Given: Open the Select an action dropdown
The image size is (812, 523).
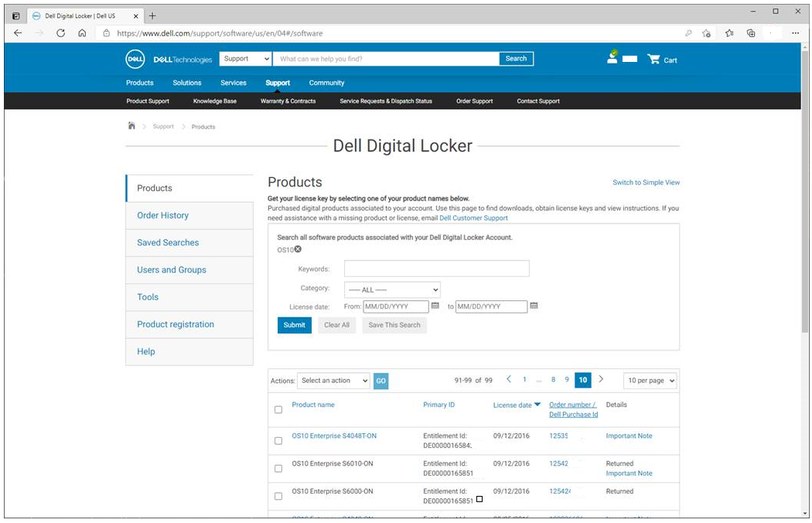Looking at the screenshot, I should [333, 381].
